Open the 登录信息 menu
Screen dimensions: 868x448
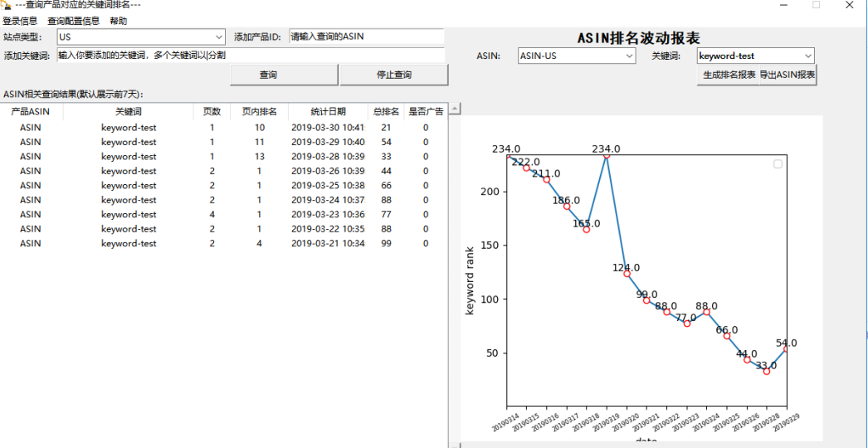20,21
